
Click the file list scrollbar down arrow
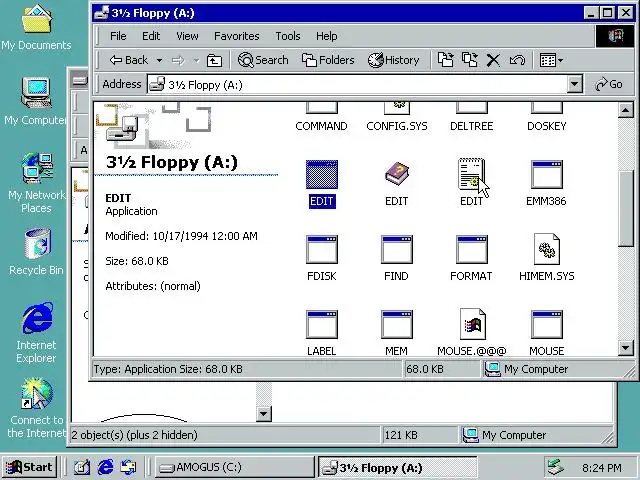tap(625, 348)
